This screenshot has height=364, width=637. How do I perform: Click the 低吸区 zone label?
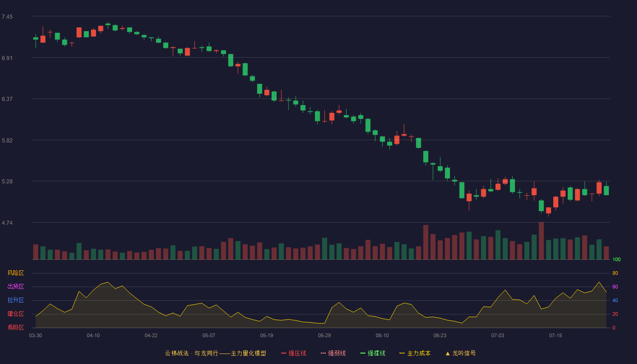(x=15, y=328)
